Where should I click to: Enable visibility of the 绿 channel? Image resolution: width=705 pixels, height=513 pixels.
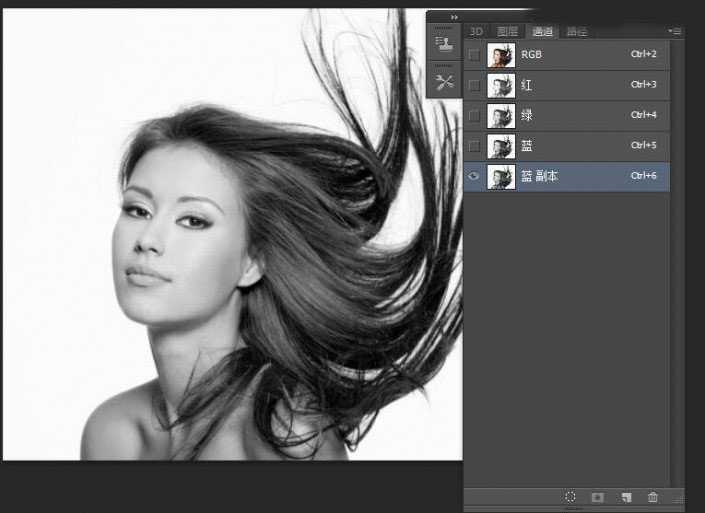click(x=474, y=116)
